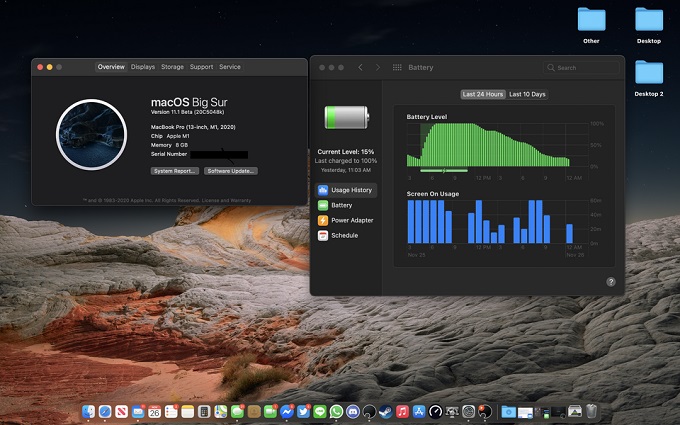Switch to the Storage tab
Viewport: 680px width, 425px height.
coord(172,67)
